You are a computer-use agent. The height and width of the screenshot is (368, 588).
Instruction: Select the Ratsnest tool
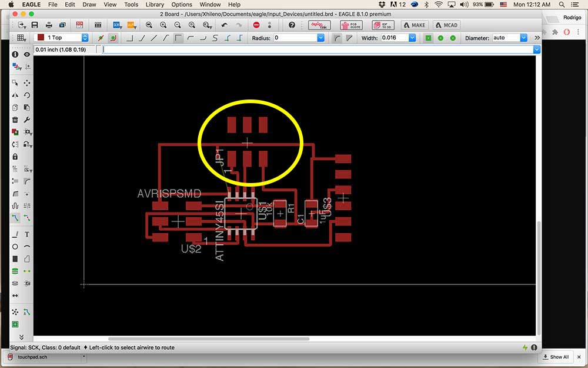click(15, 312)
